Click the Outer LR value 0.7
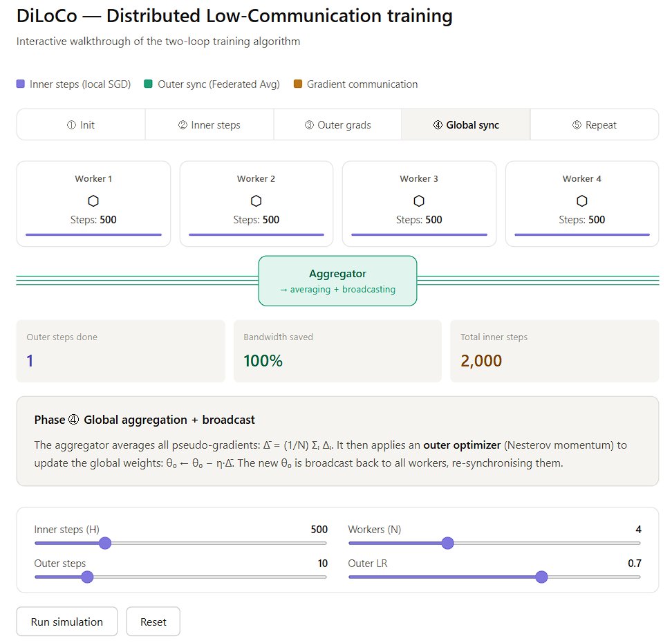672x643 pixels. (635, 563)
